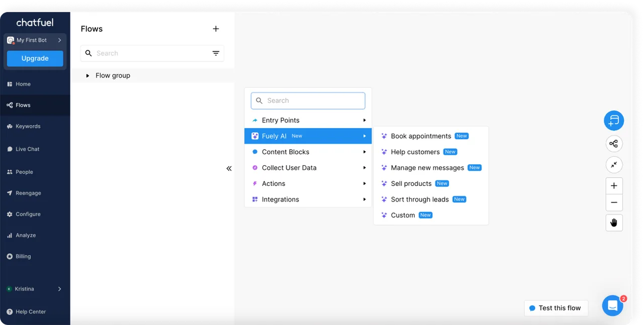Add a new flow with plus icon
The height and width of the screenshot is (325, 644).
[216, 29]
